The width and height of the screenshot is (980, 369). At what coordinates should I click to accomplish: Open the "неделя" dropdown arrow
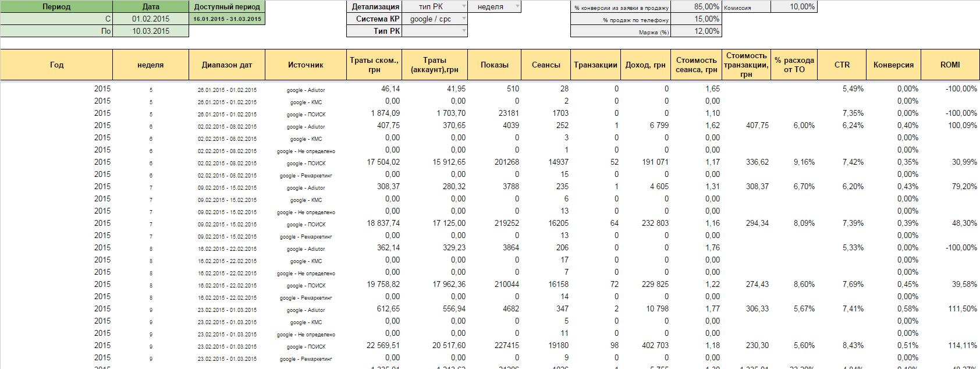(x=517, y=6)
